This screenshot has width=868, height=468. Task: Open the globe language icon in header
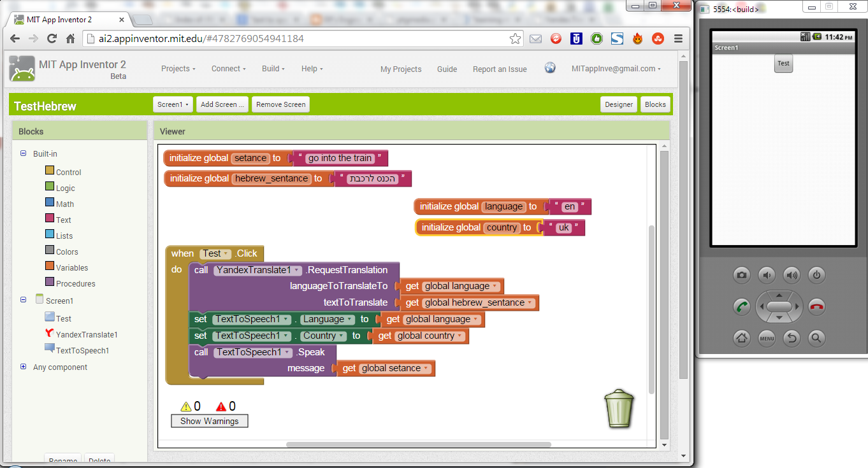point(550,68)
